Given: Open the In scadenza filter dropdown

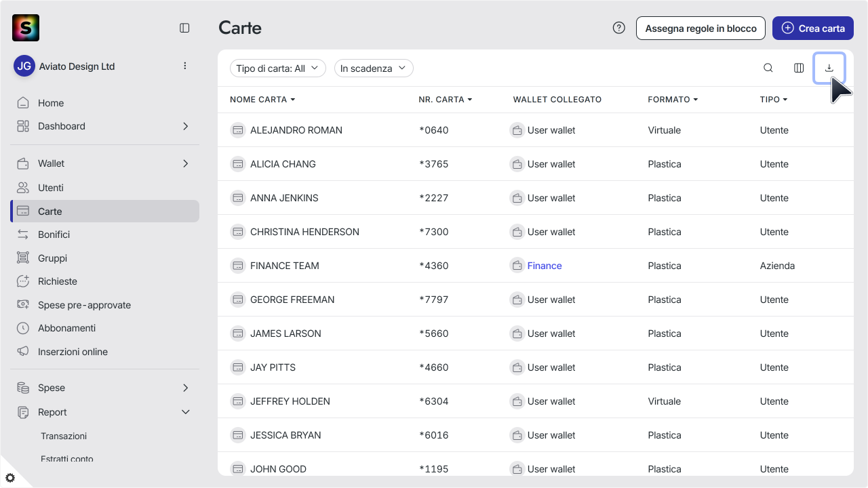Looking at the screenshot, I should point(374,68).
